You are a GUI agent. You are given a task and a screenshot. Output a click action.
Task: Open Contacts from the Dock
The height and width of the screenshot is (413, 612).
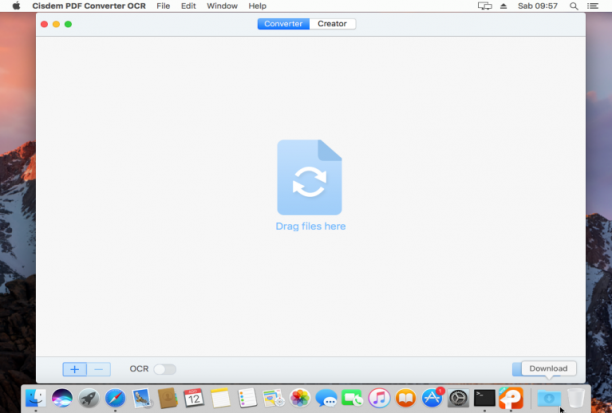tap(168, 398)
